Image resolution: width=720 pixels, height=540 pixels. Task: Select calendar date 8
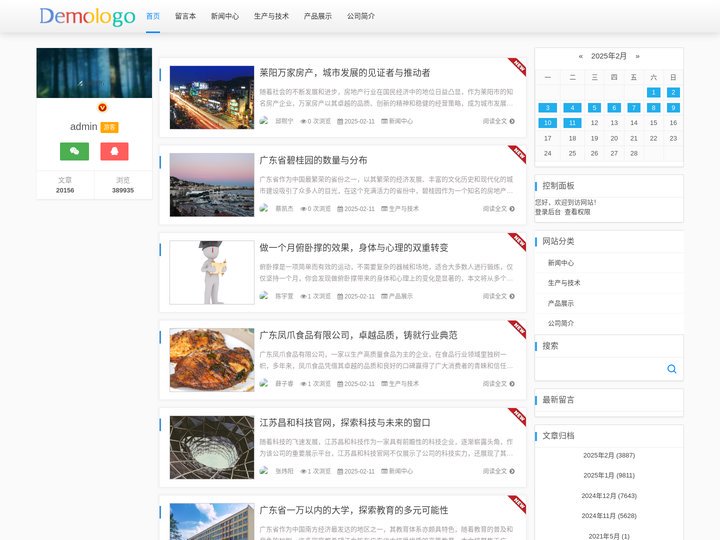point(653,107)
